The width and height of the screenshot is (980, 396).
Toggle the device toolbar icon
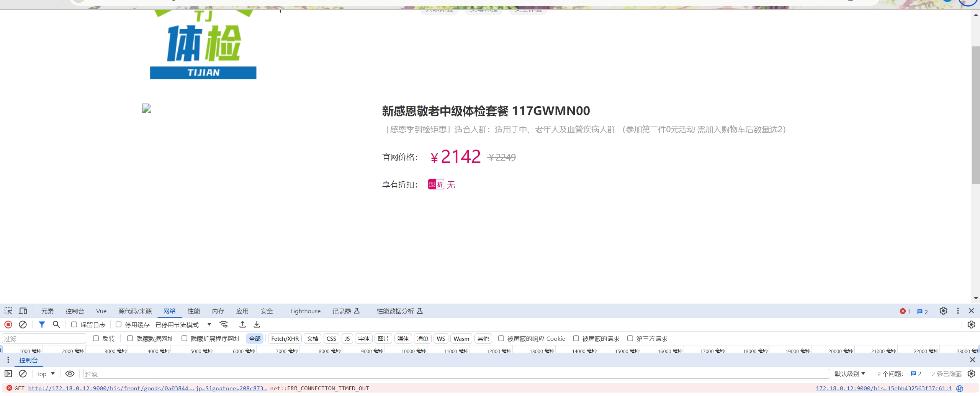(x=23, y=311)
